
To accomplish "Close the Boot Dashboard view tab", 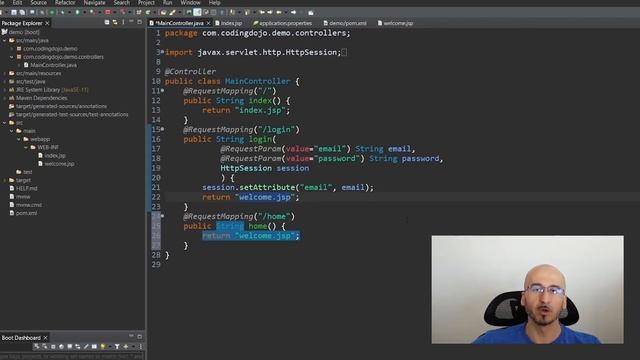I will tap(45, 338).
